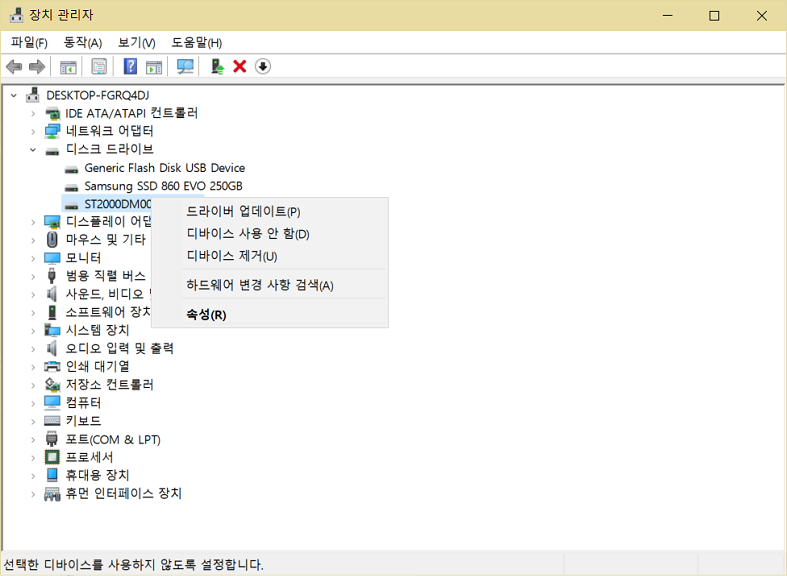Open the 보기(V) menu
This screenshot has width=787, height=576.
(137, 42)
